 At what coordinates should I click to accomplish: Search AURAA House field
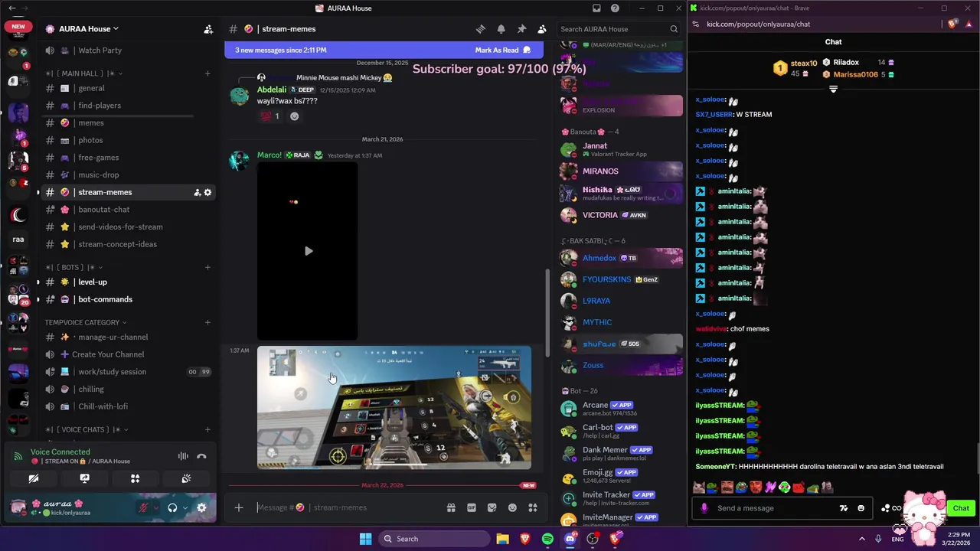(x=619, y=29)
